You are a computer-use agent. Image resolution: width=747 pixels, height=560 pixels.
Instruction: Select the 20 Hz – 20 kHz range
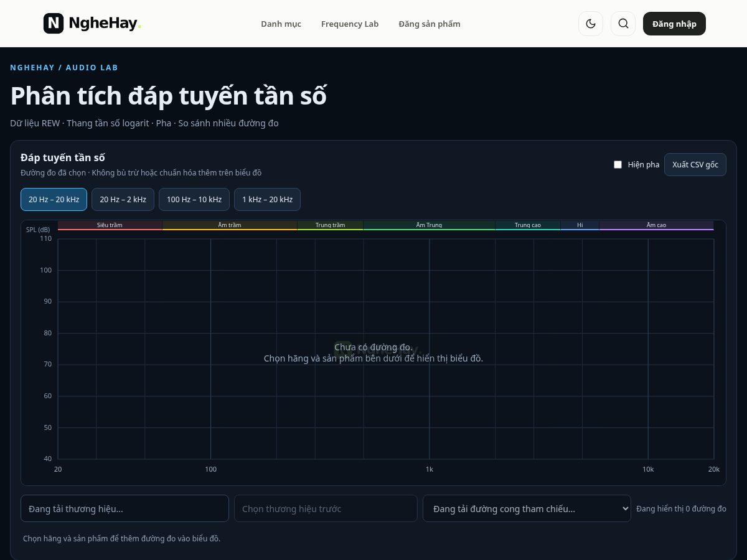[54, 200]
